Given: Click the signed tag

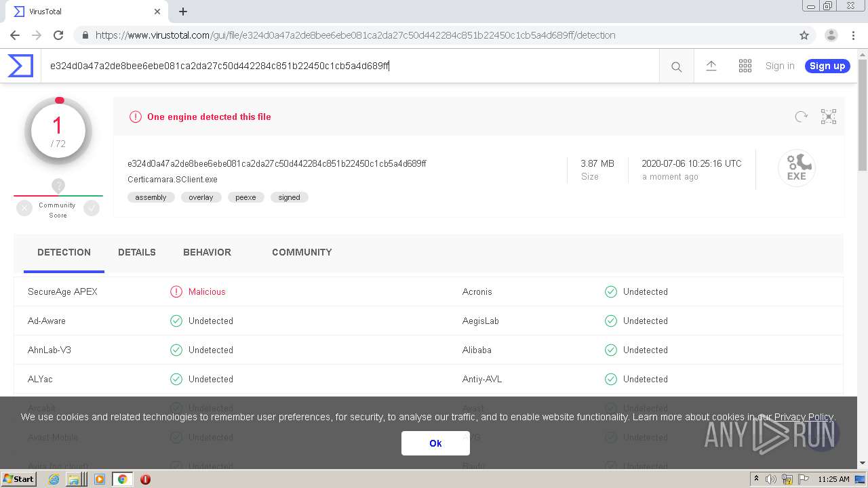Looking at the screenshot, I should click(289, 197).
